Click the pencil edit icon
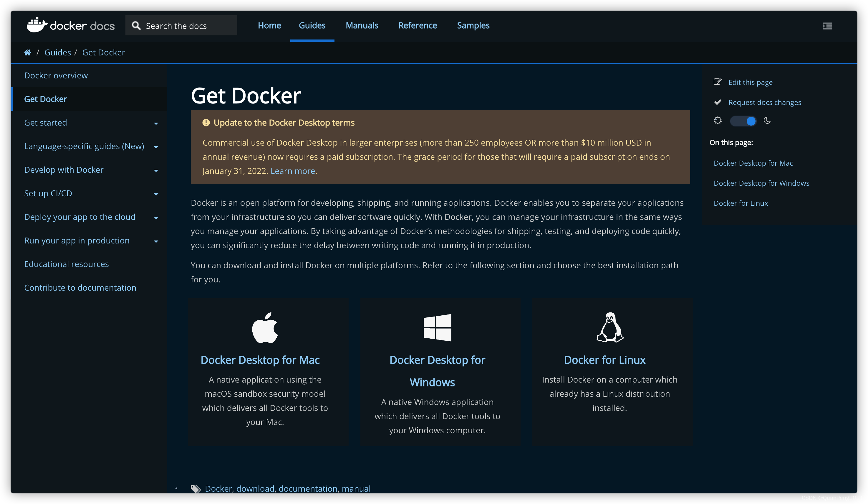 click(718, 82)
